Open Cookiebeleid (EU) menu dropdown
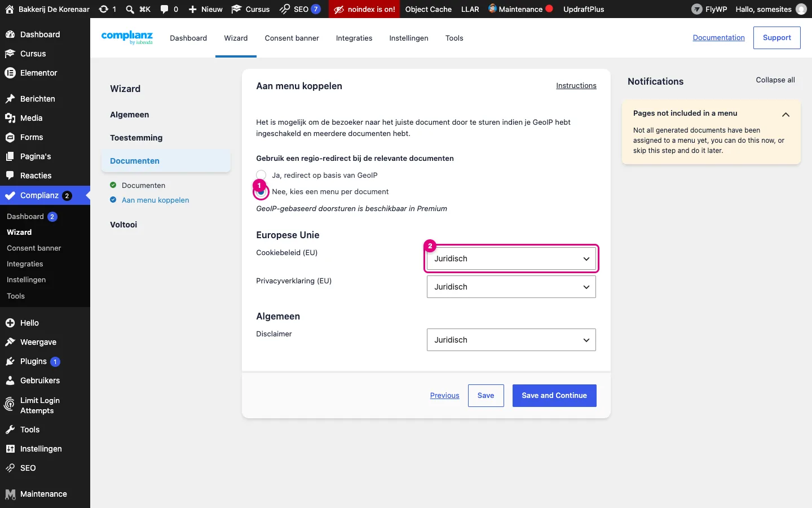The height and width of the screenshot is (508, 812). point(511,259)
